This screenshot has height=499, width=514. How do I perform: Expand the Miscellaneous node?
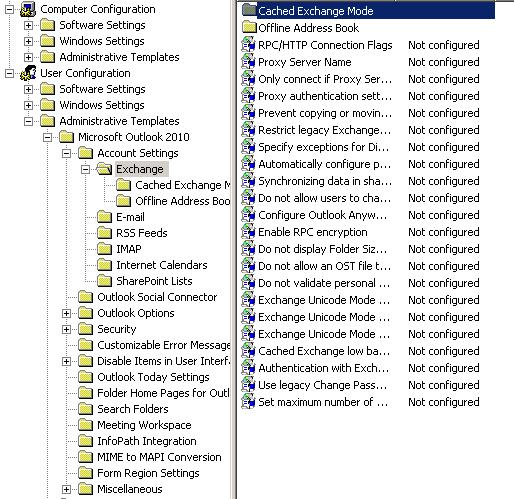(x=66, y=489)
